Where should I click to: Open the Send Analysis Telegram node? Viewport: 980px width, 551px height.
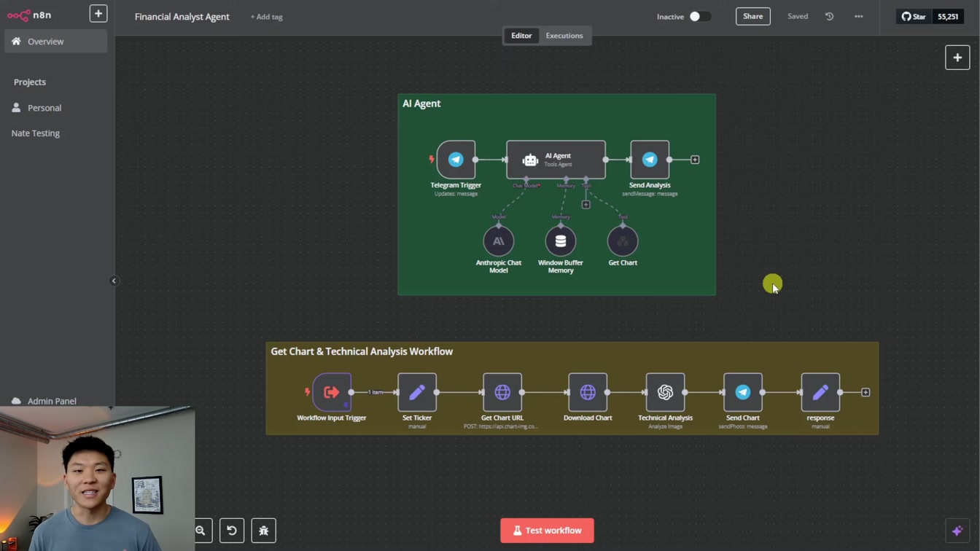650,160
